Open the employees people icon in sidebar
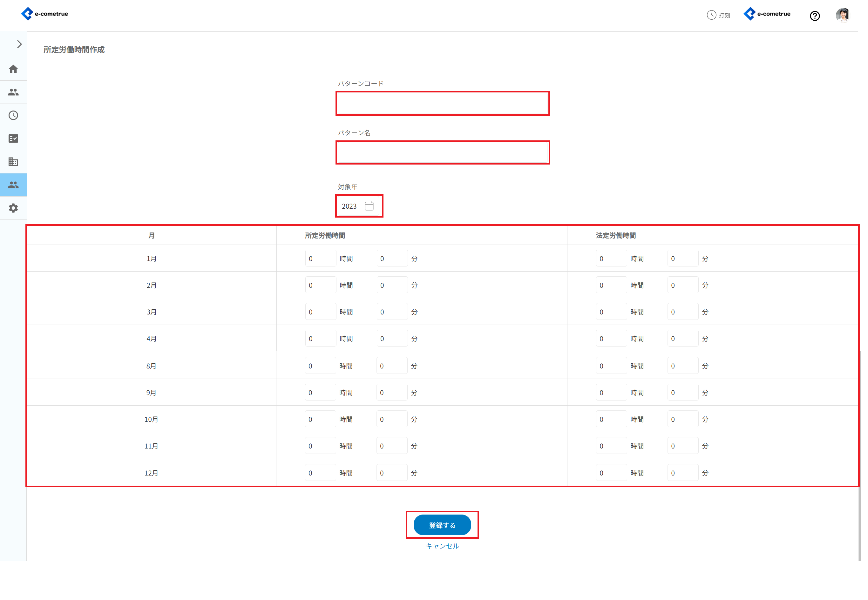 pos(13,92)
